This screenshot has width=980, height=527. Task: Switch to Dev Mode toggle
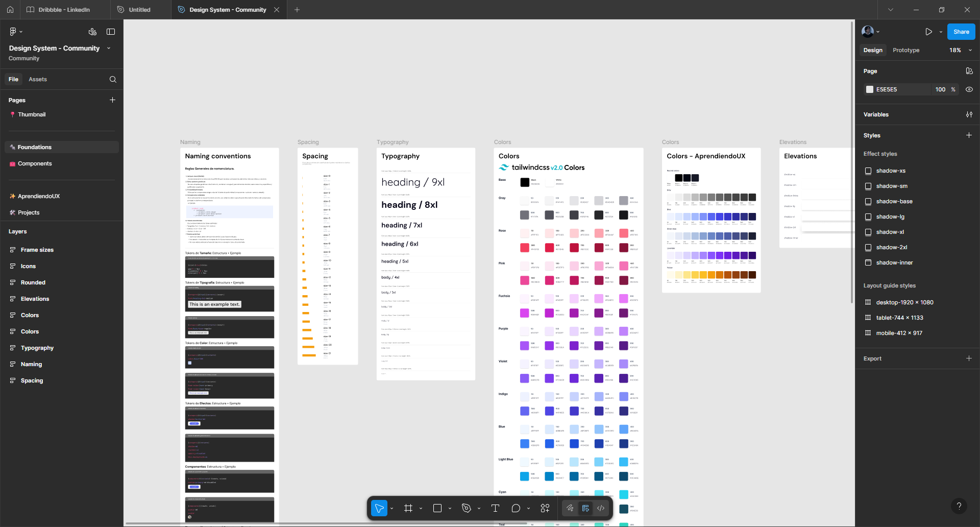pos(601,508)
